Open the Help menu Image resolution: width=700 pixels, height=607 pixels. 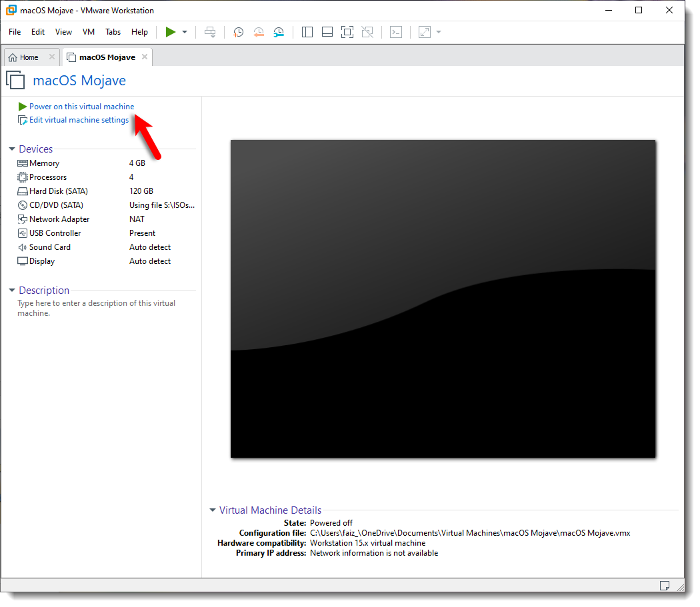point(139,32)
